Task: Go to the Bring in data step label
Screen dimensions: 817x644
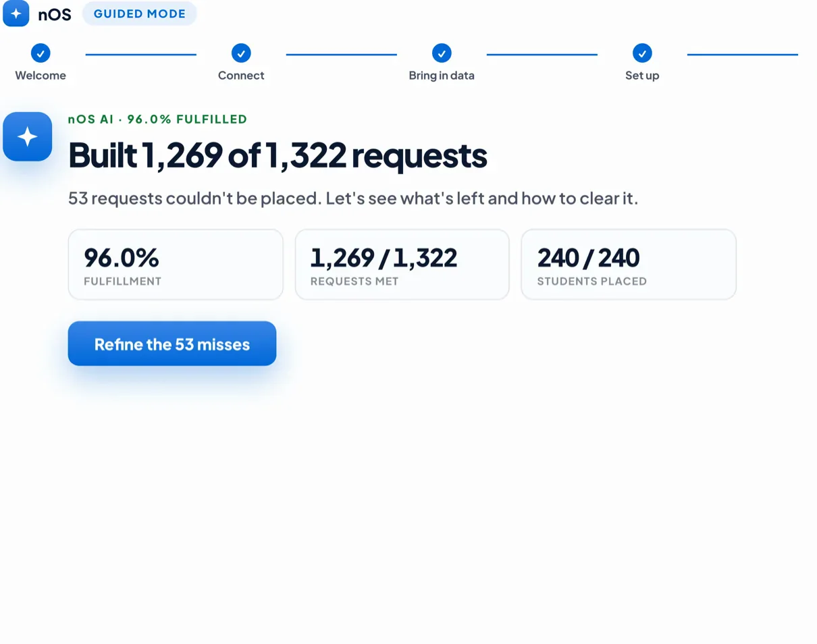Action: coord(442,76)
